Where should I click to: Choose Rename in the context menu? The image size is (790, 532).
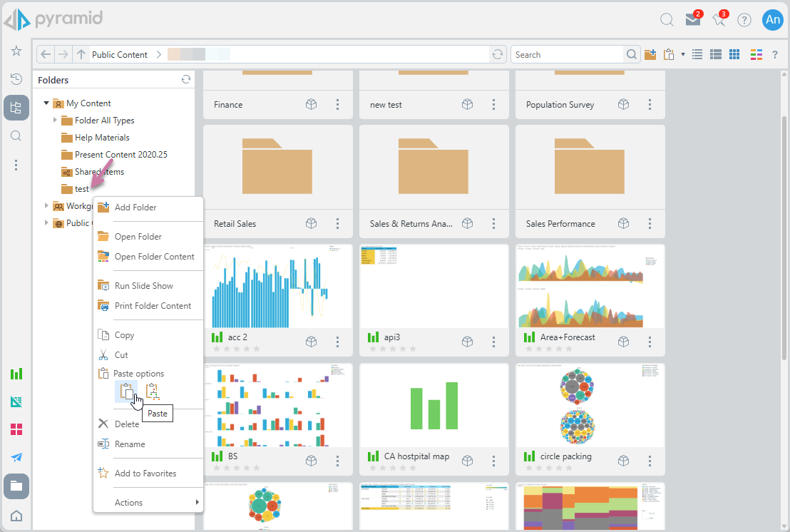(130, 444)
